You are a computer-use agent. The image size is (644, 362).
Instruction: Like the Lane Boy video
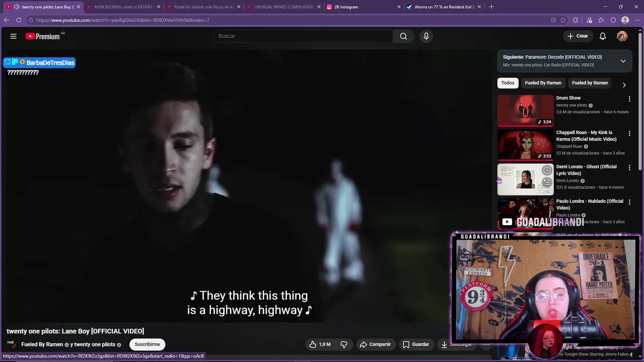point(320,344)
